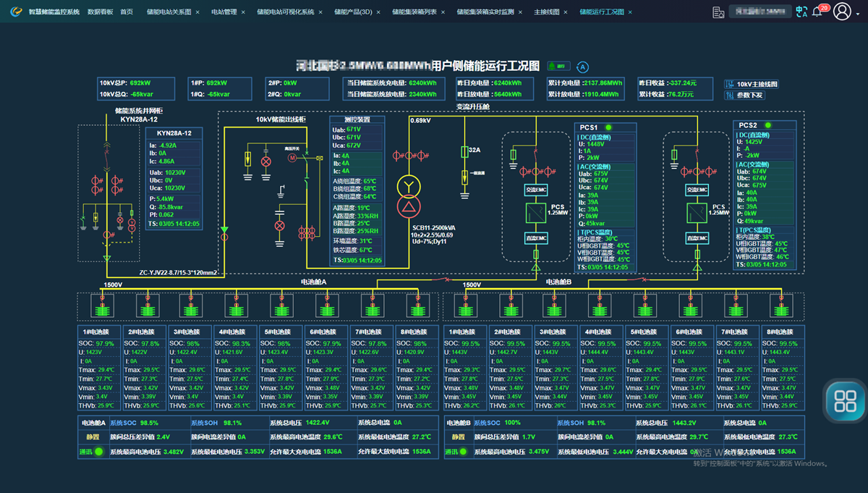The width and height of the screenshot is (868, 493).
Task: Close the 电站管理 tab
Action: pos(242,12)
